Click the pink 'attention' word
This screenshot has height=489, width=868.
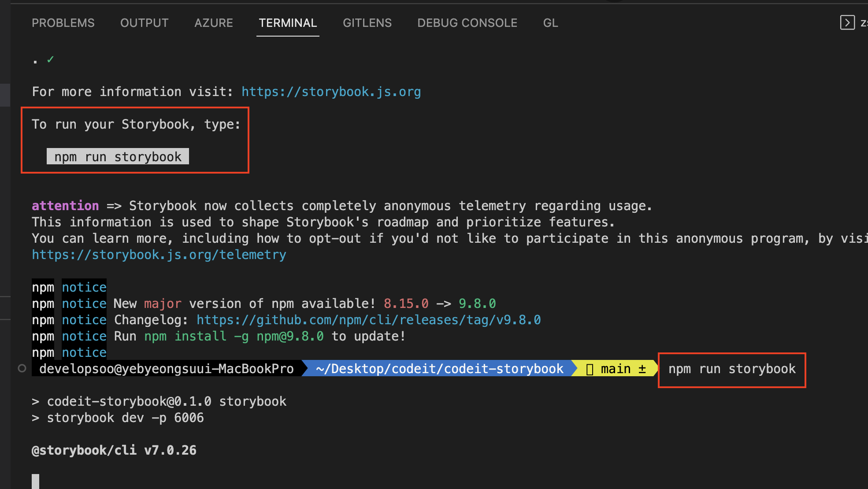pyautogui.click(x=65, y=206)
